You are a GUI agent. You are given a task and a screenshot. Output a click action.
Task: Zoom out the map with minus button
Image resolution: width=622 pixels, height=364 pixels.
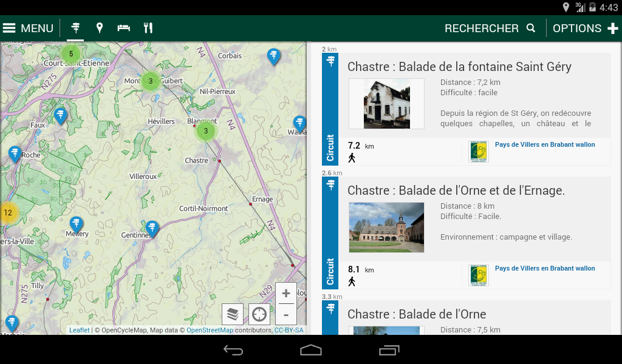click(x=286, y=315)
